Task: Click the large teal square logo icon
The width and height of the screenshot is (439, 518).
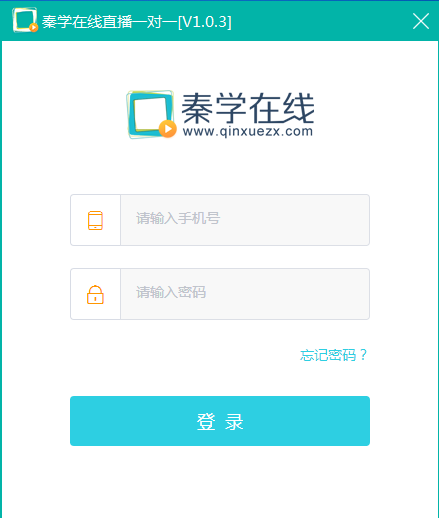Action: (151, 114)
